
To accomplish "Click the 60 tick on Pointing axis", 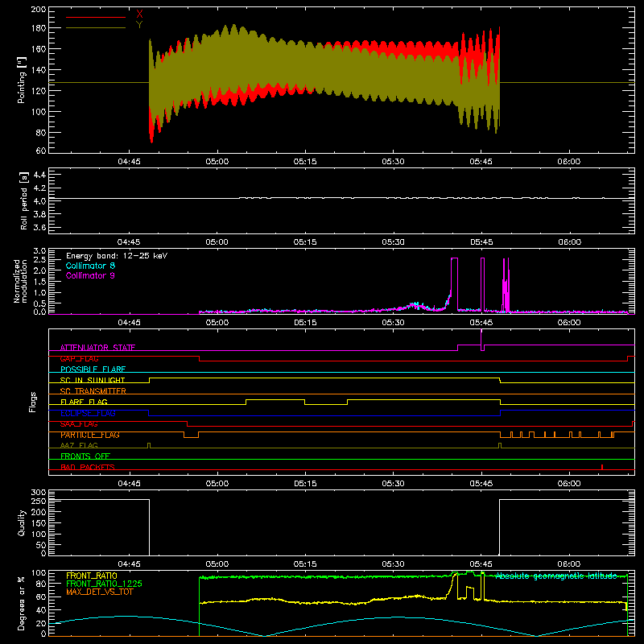I will click(x=41, y=151).
